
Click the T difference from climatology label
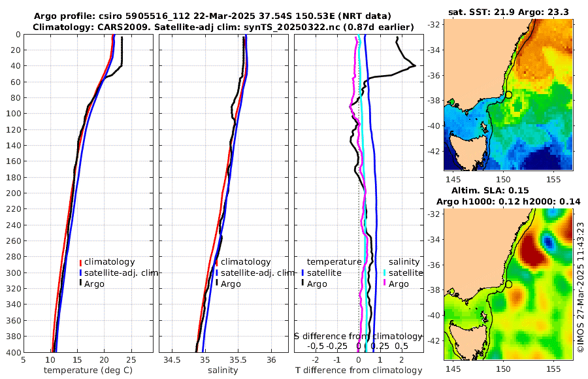[359, 371]
